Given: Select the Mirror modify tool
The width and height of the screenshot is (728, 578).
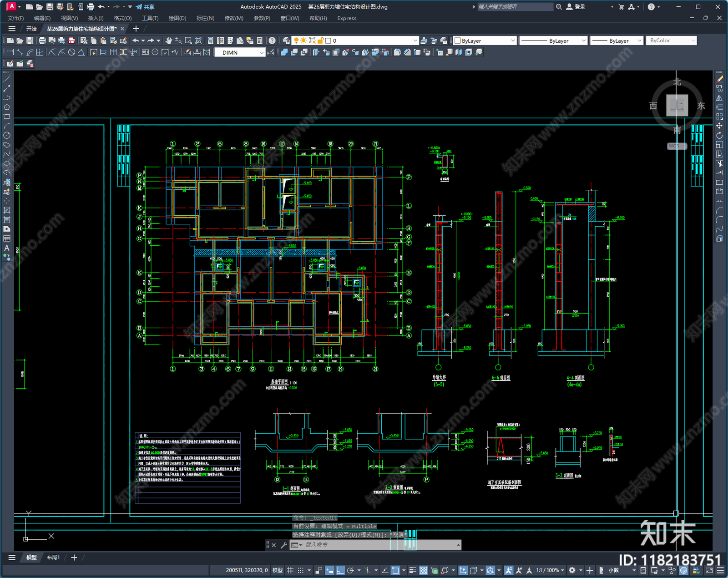Looking at the screenshot, I should tap(719, 98).
